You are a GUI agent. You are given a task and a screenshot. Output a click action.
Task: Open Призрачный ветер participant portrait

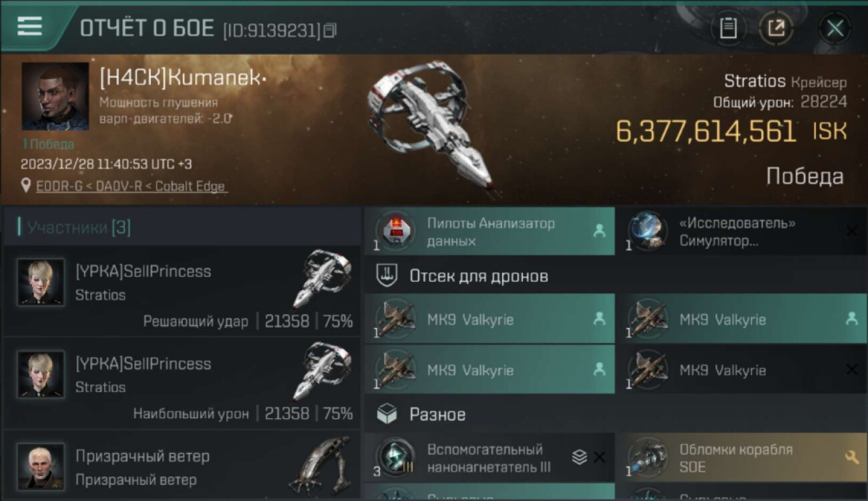click(41, 466)
